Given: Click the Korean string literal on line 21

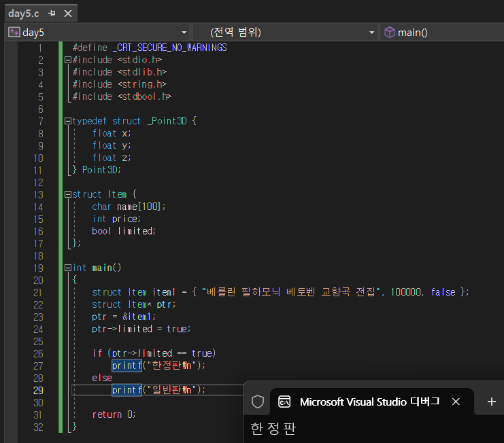Looking at the screenshot, I should coord(291,292).
